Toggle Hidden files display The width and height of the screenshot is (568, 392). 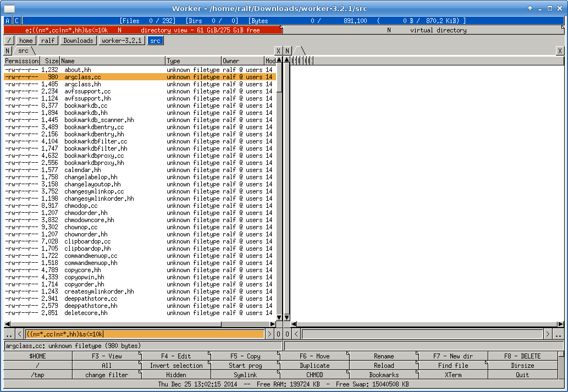(x=176, y=374)
